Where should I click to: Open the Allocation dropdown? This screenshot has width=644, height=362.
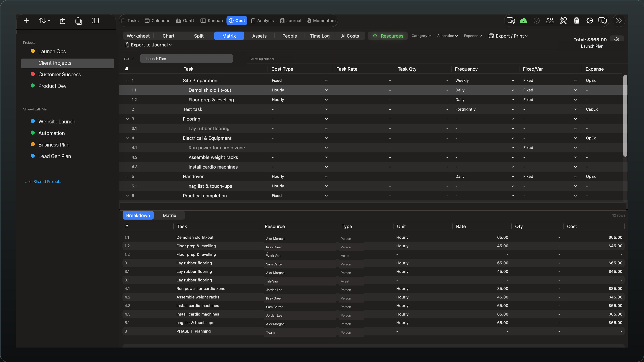(x=447, y=36)
